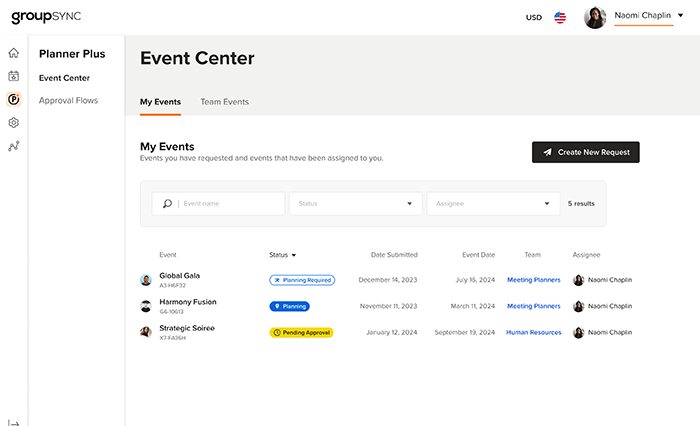Viewport: 700px width, 426px height.
Task: Sort by the Status column header
Action: 282,255
